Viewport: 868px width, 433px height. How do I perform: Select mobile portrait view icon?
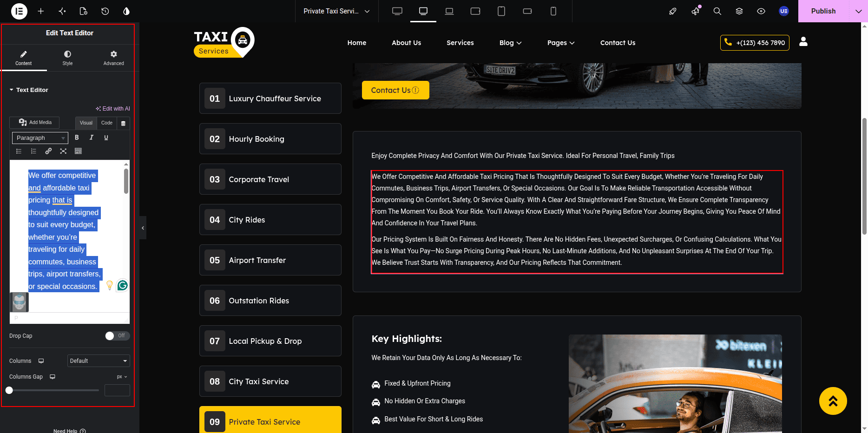pyautogui.click(x=553, y=11)
